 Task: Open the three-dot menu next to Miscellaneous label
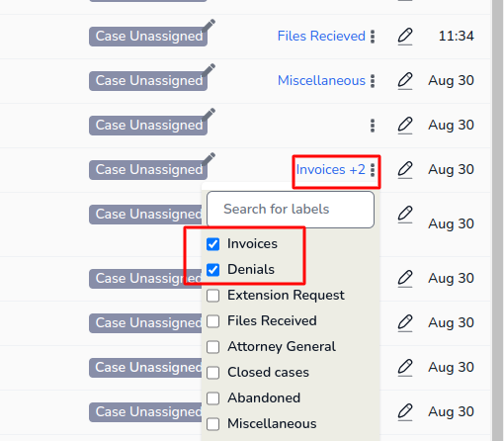tap(373, 81)
